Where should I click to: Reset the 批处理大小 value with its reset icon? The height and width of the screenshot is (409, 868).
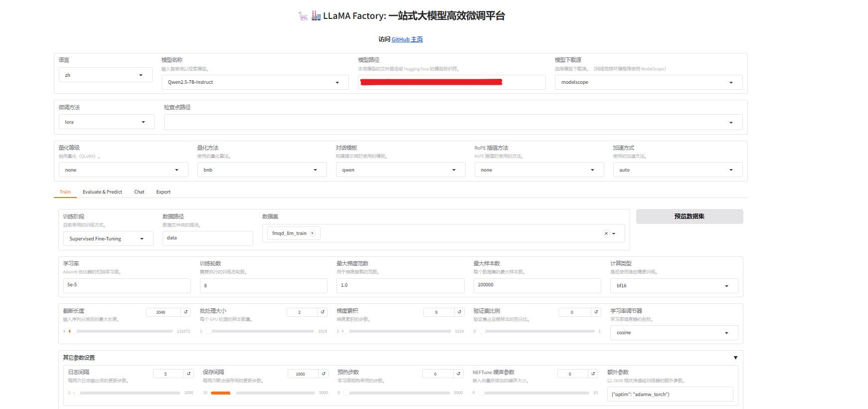click(323, 312)
